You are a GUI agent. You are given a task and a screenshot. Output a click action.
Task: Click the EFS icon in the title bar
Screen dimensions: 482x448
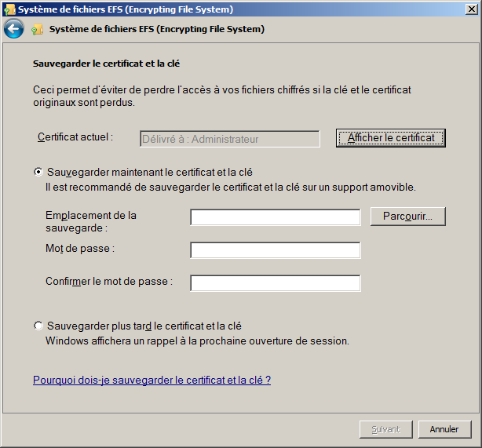(x=9, y=9)
